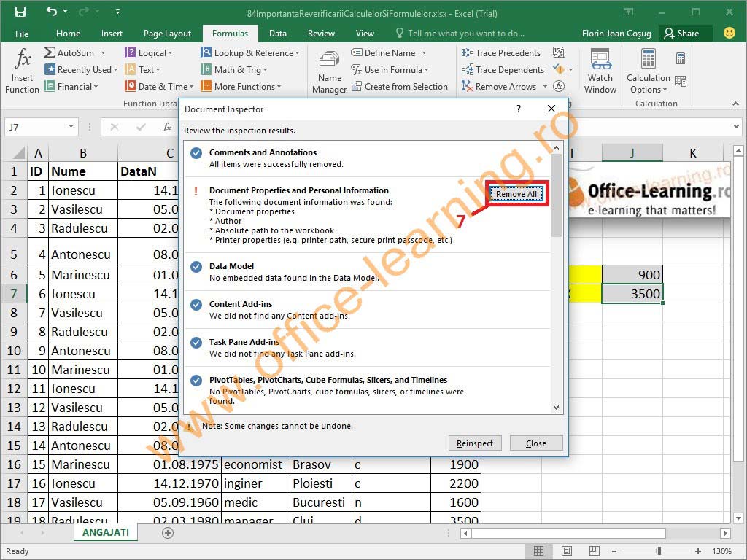Expand the AutoSum dropdown arrow

(x=103, y=52)
